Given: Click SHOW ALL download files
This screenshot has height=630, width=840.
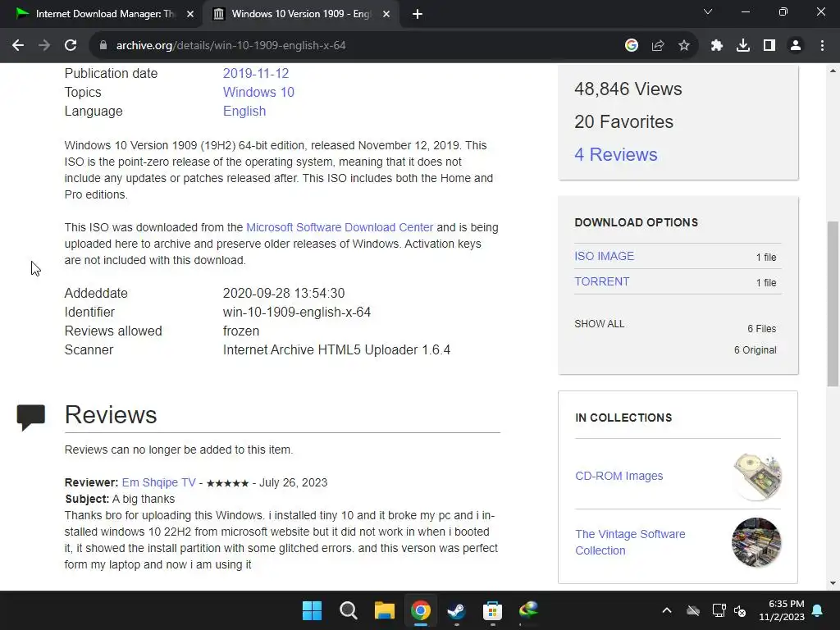Looking at the screenshot, I should click(599, 324).
